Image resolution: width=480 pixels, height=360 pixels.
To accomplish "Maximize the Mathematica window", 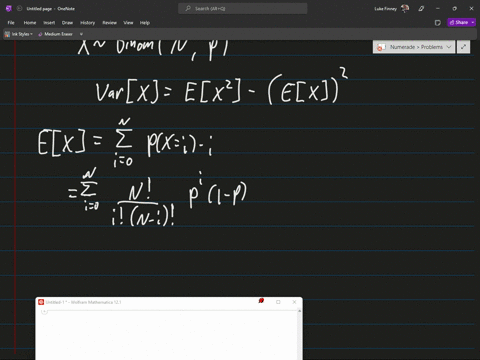I will [278, 302].
